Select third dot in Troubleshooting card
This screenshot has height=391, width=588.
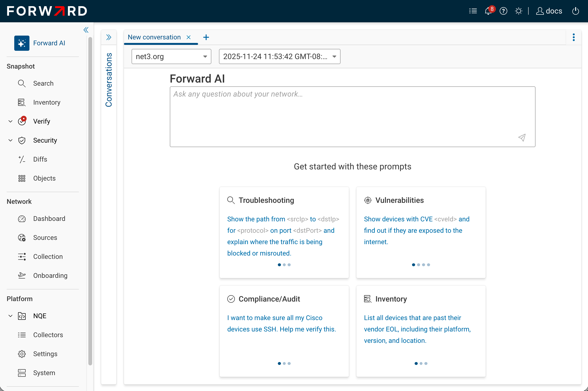[289, 265]
